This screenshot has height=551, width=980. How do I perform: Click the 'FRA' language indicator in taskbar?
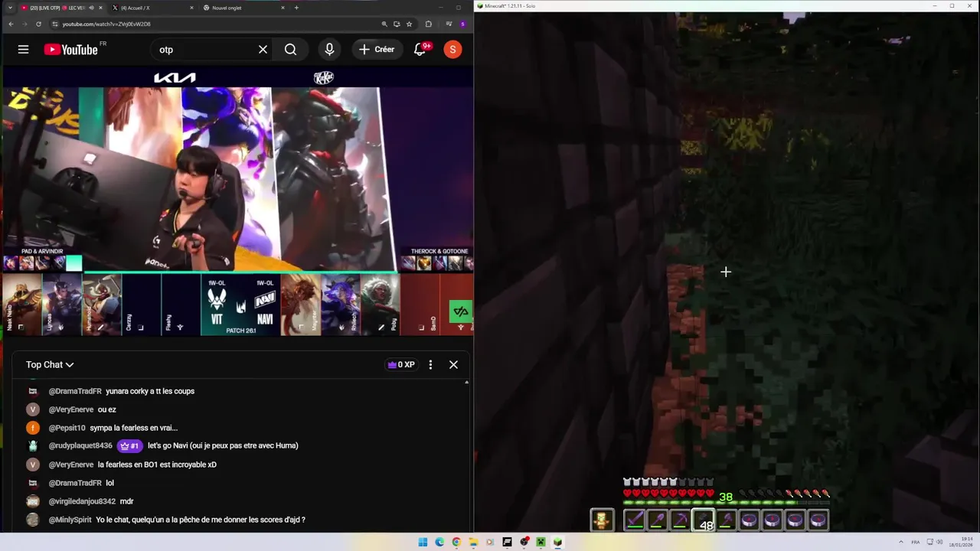pyautogui.click(x=916, y=542)
